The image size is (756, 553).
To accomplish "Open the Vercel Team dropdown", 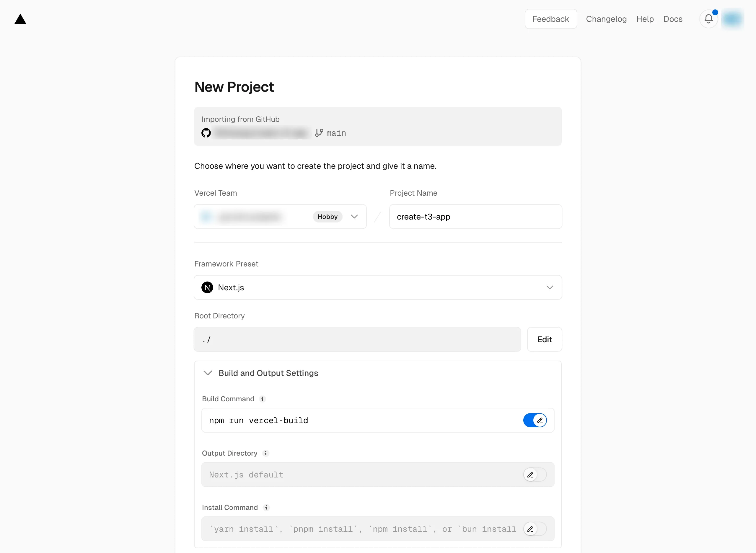I will (280, 217).
